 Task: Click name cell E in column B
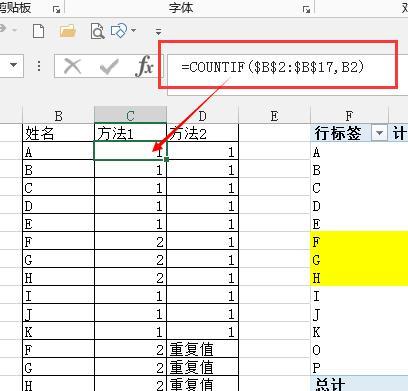pos(59,223)
